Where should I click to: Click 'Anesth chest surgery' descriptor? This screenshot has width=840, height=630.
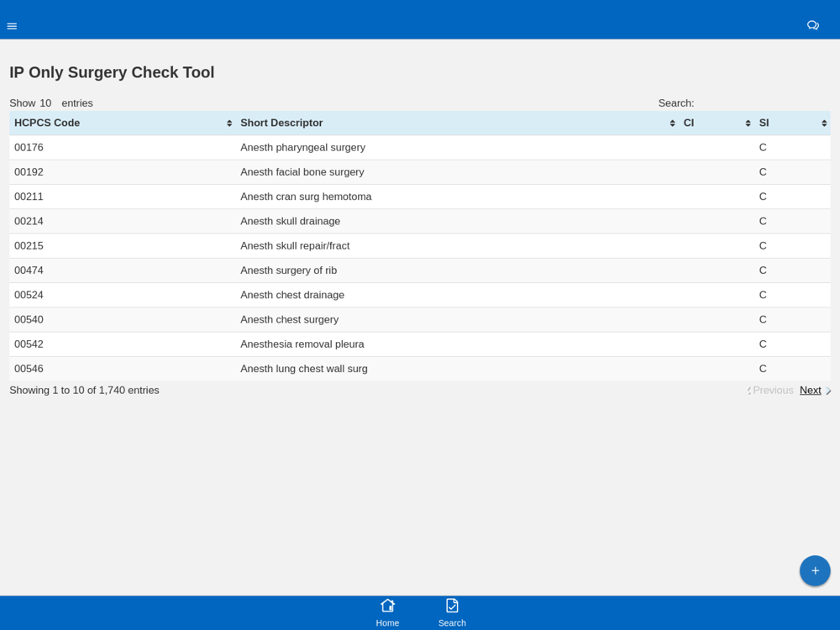pyautogui.click(x=289, y=320)
